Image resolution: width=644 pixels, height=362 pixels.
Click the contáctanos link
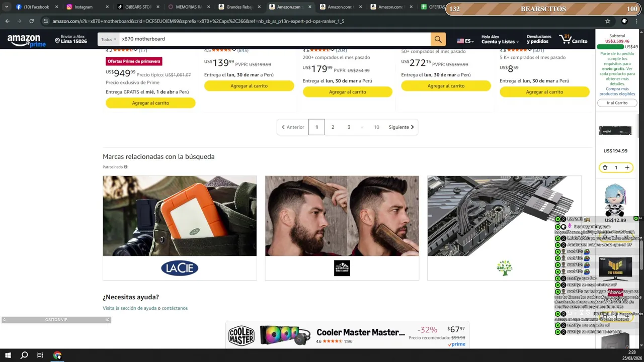[175, 308]
